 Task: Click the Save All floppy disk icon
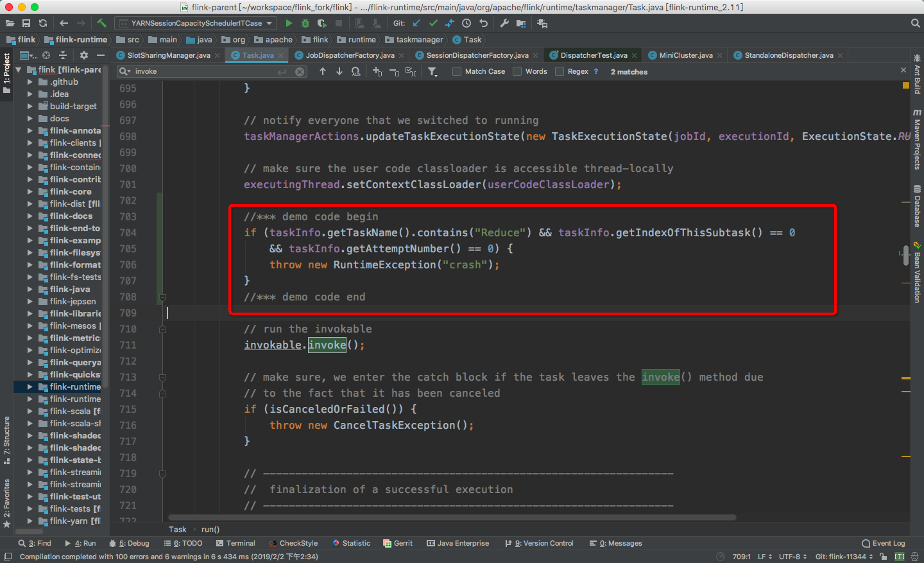point(26,23)
